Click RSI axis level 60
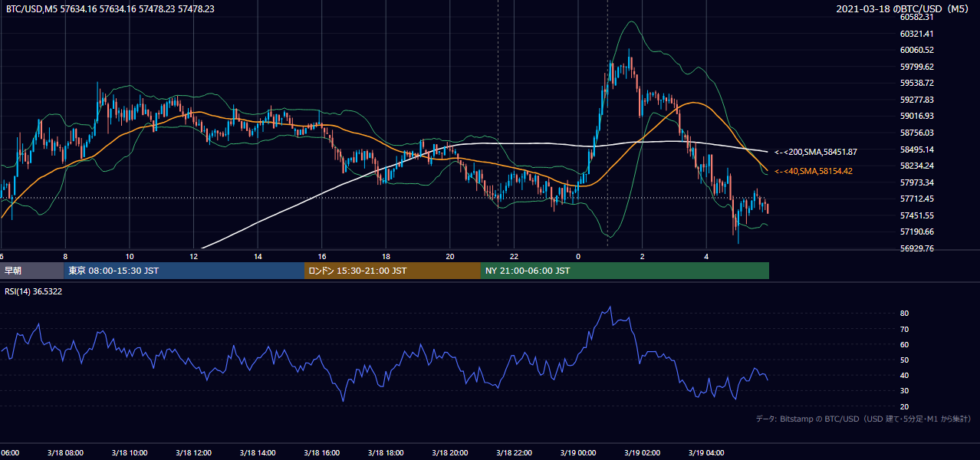Viewport: 980px width, 460px height. (x=904, y=344)
